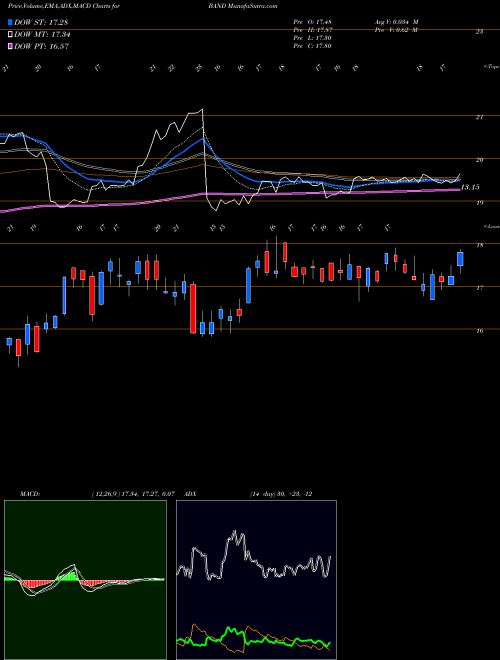
Task: Click the ADX '(14 day) 30, +23, -12' values
Action: click(281, 494)
